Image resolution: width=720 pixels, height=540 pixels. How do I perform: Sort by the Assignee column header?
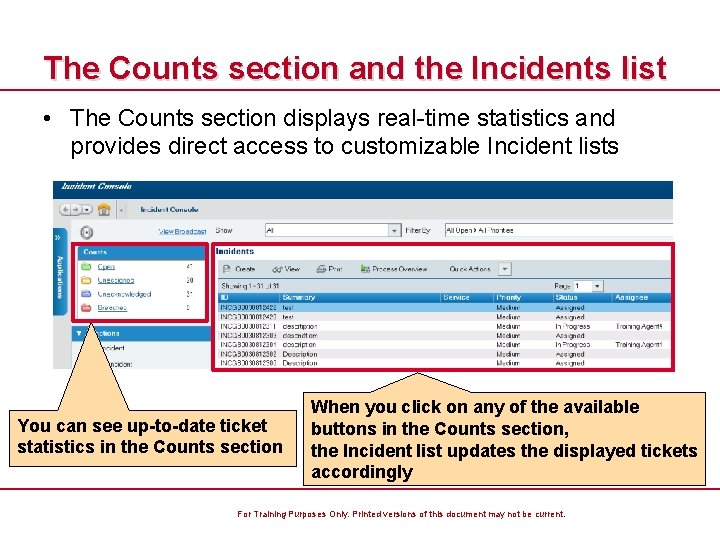[x=641, y=298]
